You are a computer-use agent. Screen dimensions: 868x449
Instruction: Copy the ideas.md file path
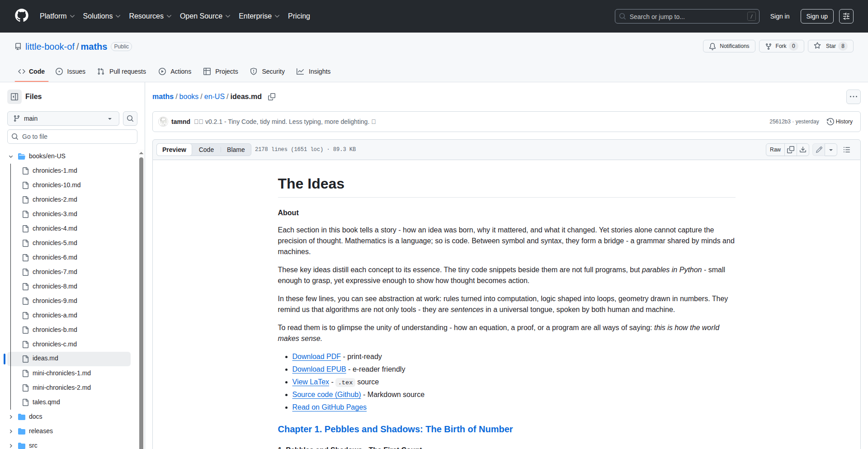coord(272,97)
